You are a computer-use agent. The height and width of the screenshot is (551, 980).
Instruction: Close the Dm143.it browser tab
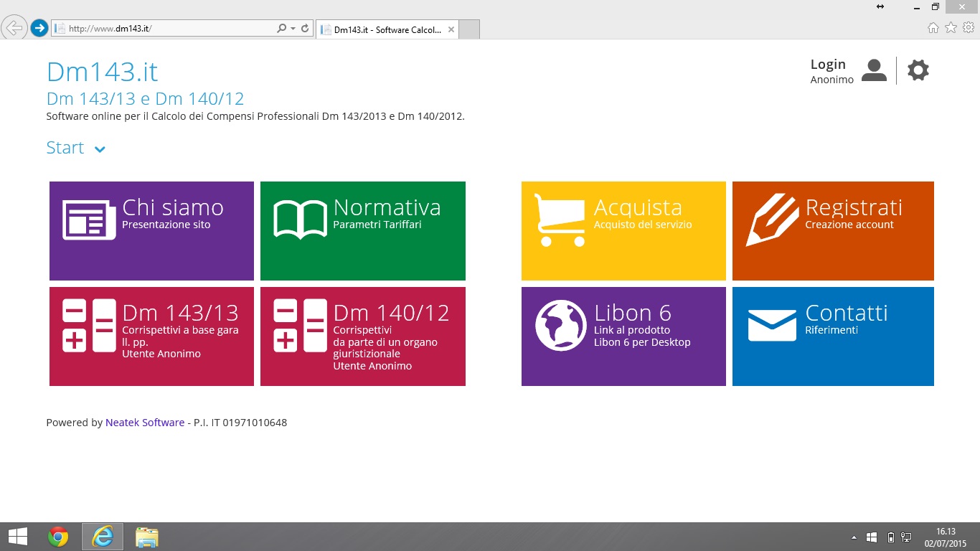[451, 29]
